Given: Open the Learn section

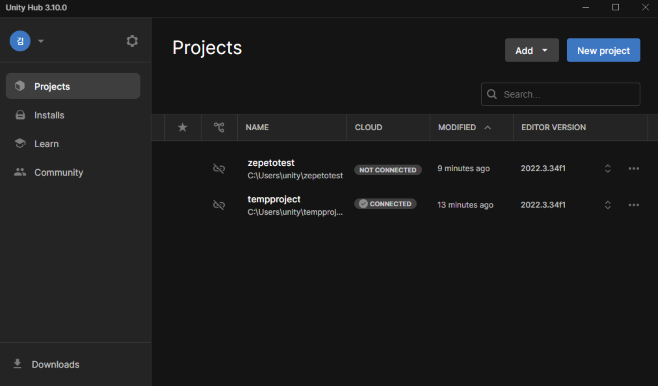Looking at the screenshot, I should 73,143.
